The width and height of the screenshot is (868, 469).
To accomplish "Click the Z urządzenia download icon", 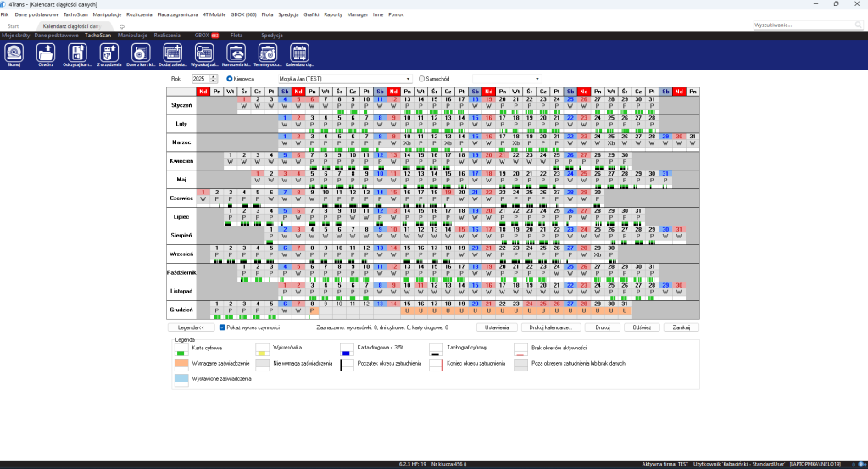I will (x=108, y=55).
